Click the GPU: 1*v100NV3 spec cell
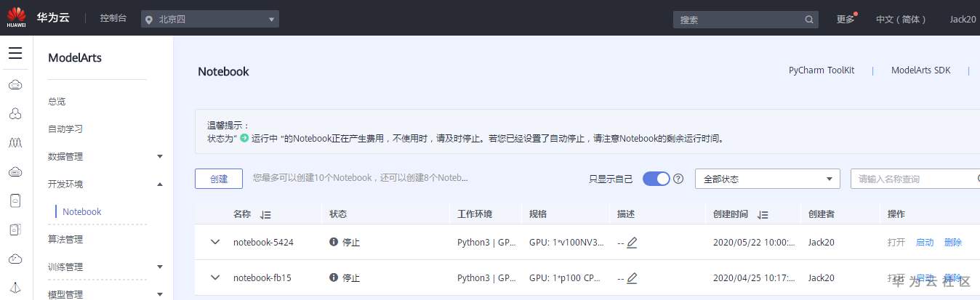 [x=567, y=243]
